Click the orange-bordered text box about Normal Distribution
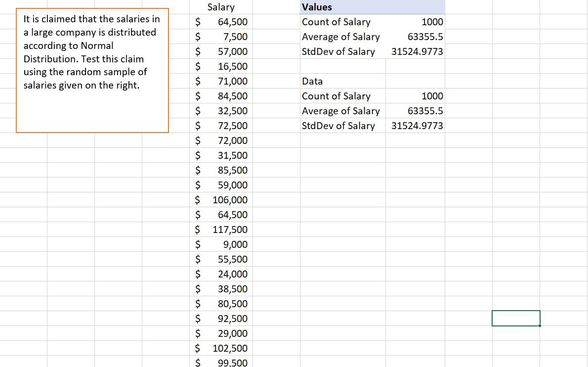This screenshot has width=588, height=367. 92,69
